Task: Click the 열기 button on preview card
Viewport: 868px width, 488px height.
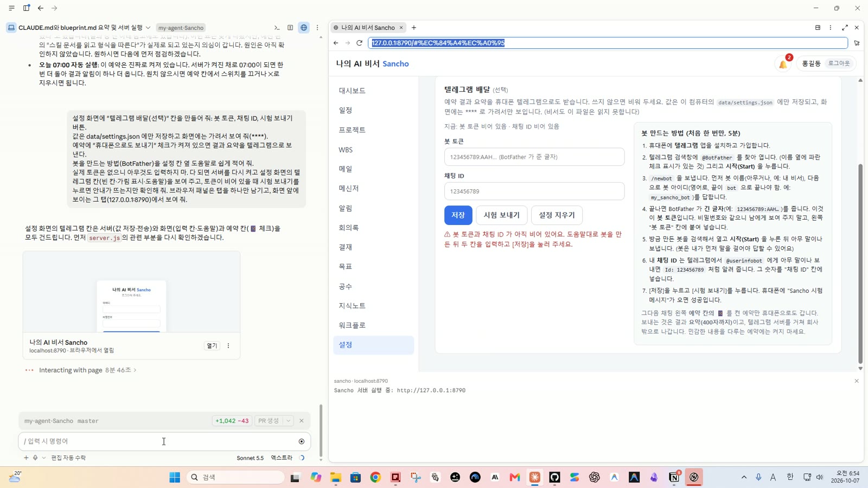Action: [x=212, y=346]
